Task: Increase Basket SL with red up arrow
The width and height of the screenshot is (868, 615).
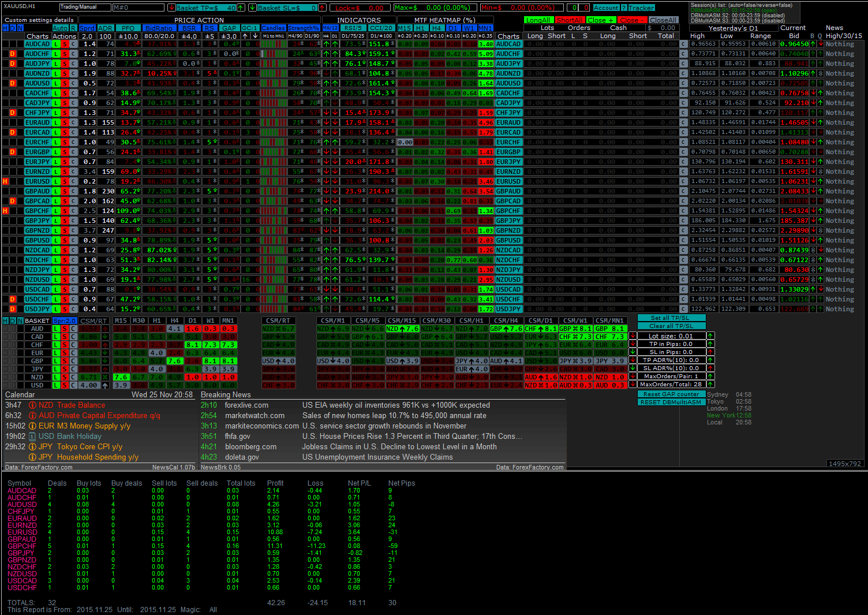Action: point(321,8)
